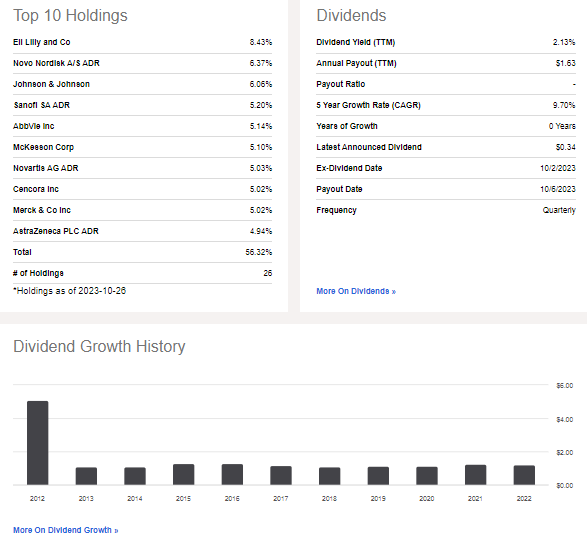This screenshot has width=587, height=547.
Task: Select the McKesson Corp holding
Action: pyautogui.click(x=43, y=147)
